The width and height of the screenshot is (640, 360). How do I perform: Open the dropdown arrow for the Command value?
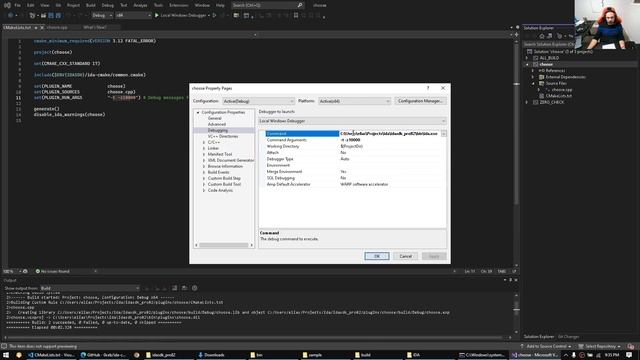point(443,133)
